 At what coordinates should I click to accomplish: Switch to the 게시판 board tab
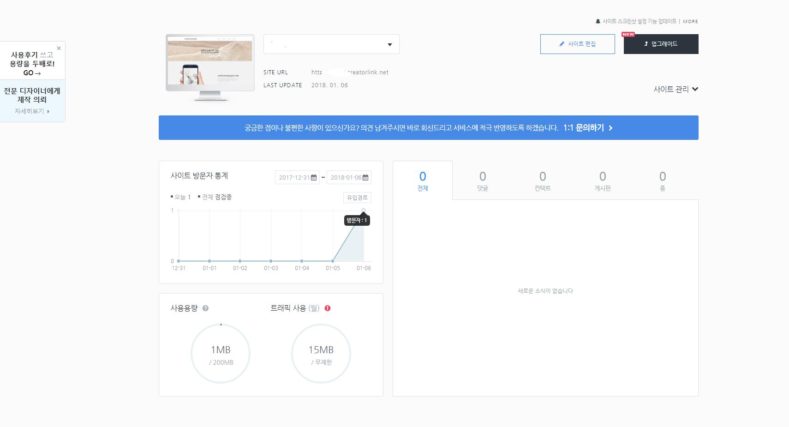pos(602,180)
